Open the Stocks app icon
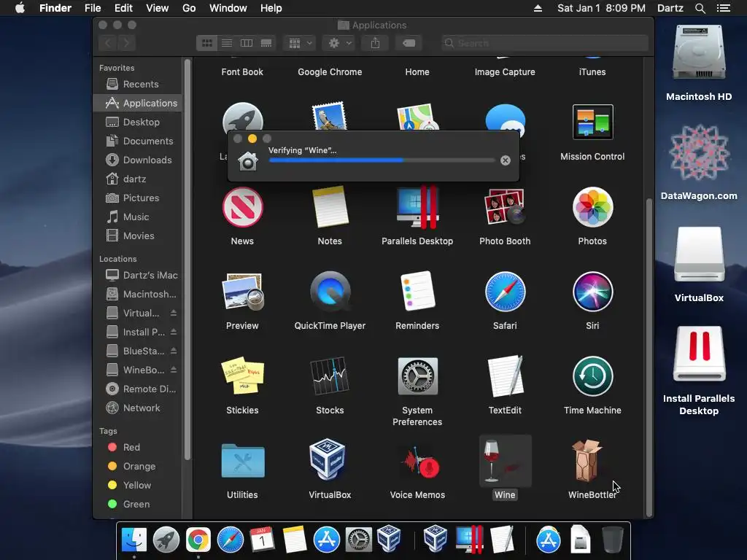This screenshot has width=747, height=560. [x=330, y=376]
